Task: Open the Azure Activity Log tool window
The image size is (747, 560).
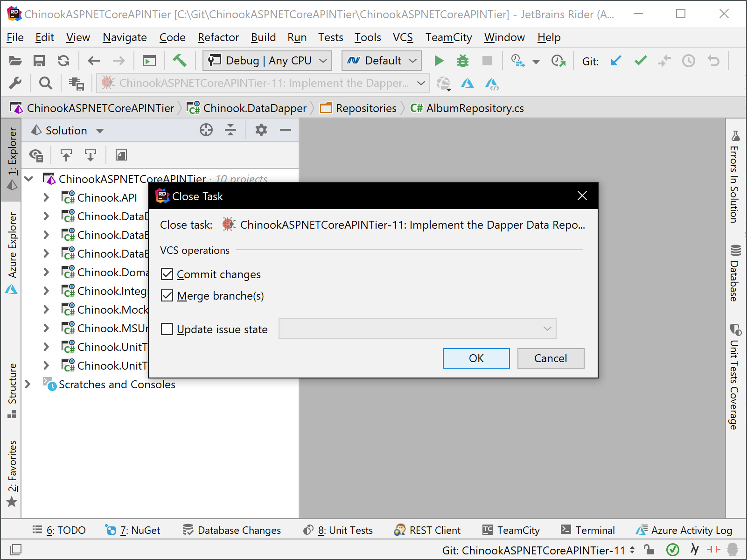Action: coord(684,530)
